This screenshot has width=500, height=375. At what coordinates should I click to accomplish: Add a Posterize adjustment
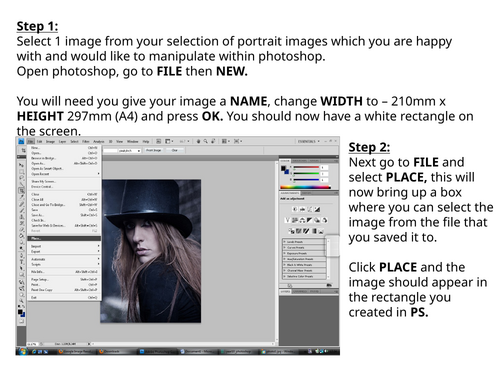pyautogui.click(x=299, y=231)
